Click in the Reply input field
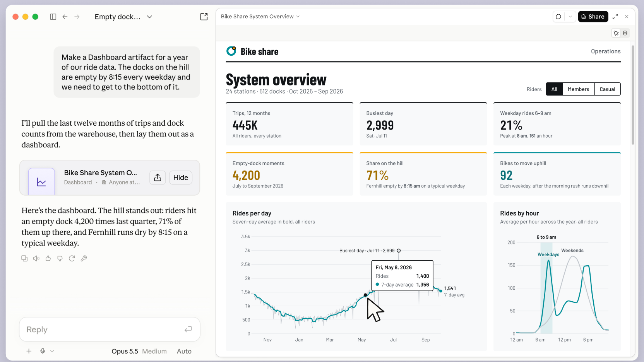644x362 pixels. pos(110,330)
